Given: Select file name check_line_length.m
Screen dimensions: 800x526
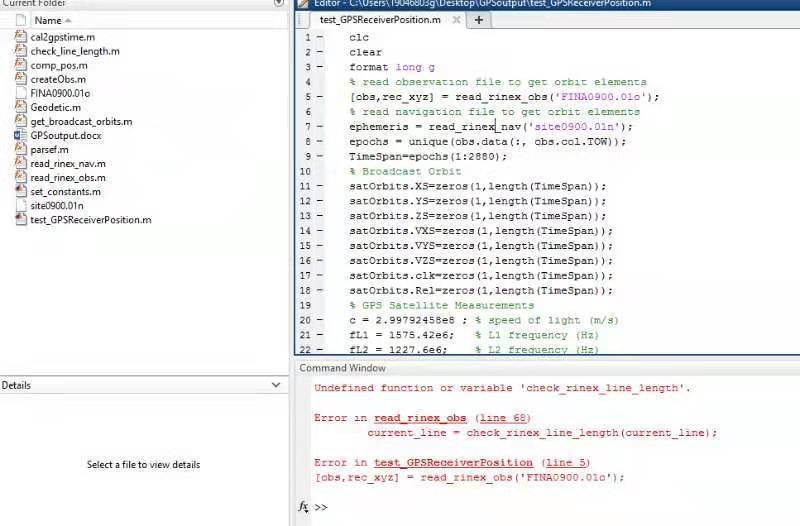Looking at the screenshot, I should pyautogui.click(x=75, y=51).
